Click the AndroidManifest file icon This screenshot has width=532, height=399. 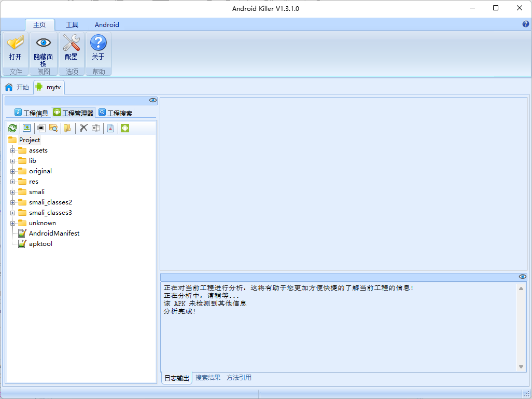point(22,233)
